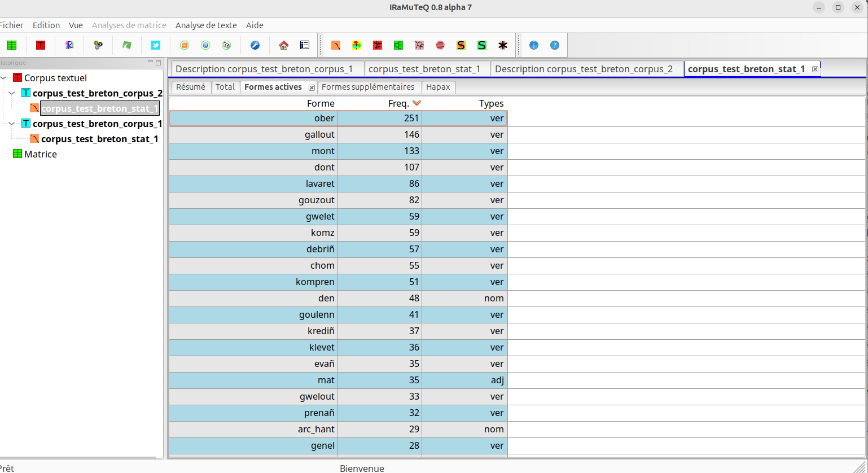
Task: Click the blue info toolbar icon
Action: (534, 45)
